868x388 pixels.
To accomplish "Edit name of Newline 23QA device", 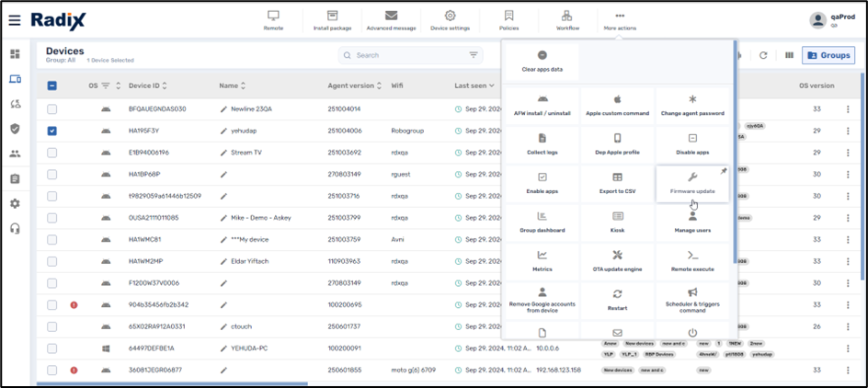I will click(223, 109).
